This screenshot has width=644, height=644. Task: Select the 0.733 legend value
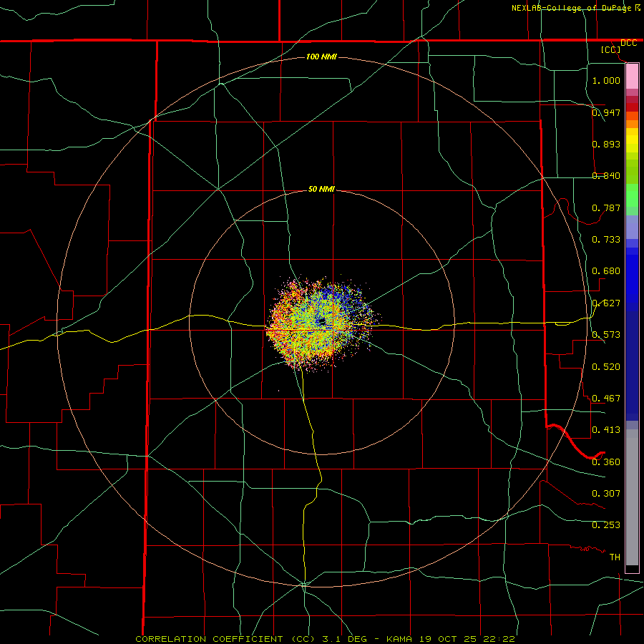[606, 240]
